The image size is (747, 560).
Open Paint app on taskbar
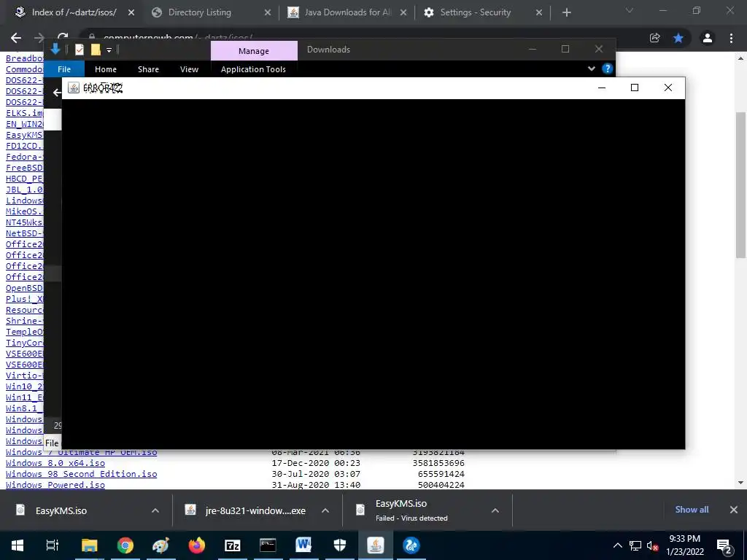pos(160,545)
